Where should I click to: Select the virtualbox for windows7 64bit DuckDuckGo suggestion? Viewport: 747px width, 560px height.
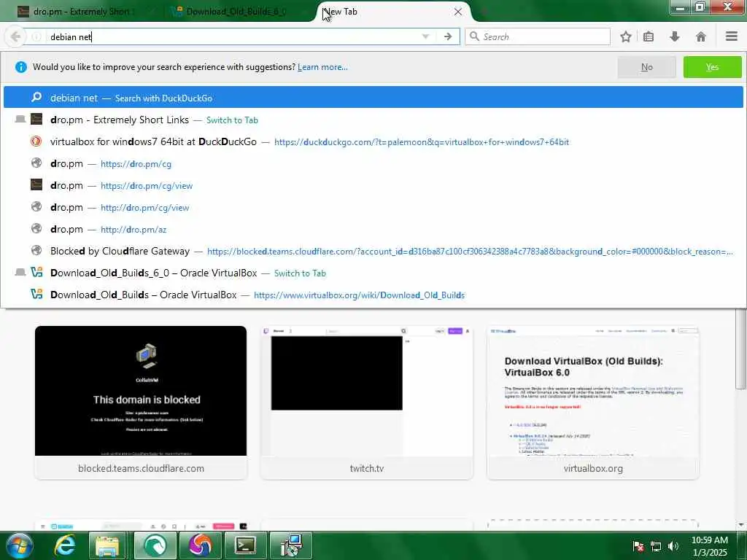point(373,141)
